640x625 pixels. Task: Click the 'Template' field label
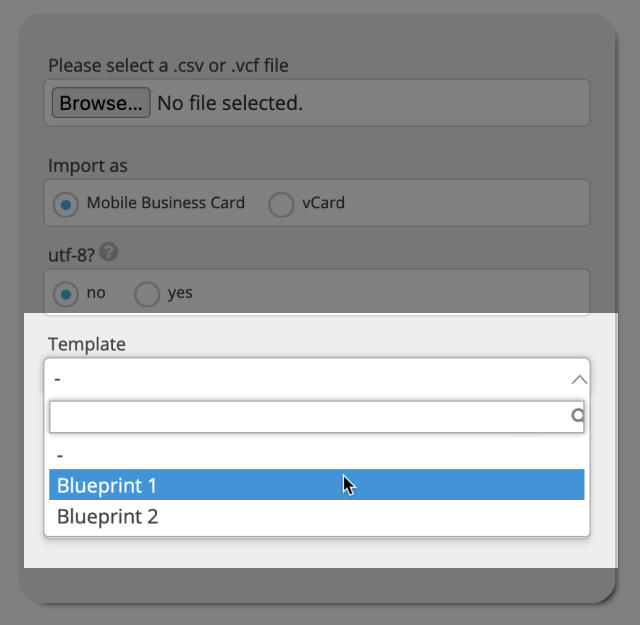pos(87,344)
